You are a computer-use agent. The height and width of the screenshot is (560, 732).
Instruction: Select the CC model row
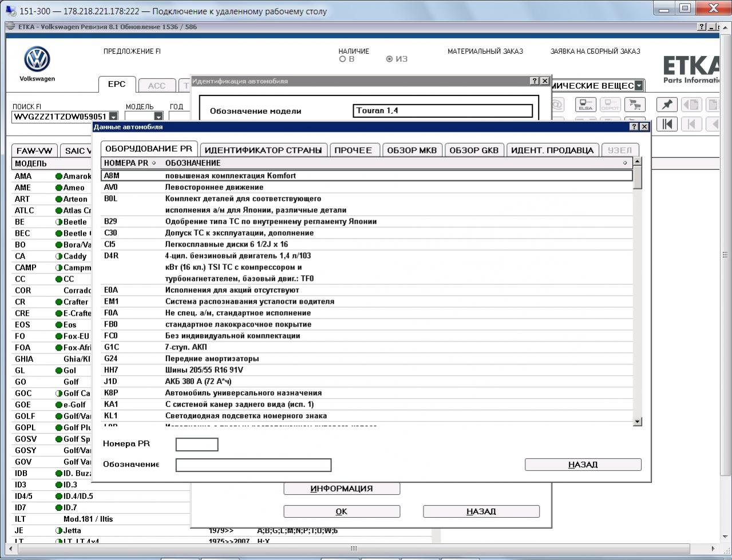pyautogui.click(x=52, y=279)
